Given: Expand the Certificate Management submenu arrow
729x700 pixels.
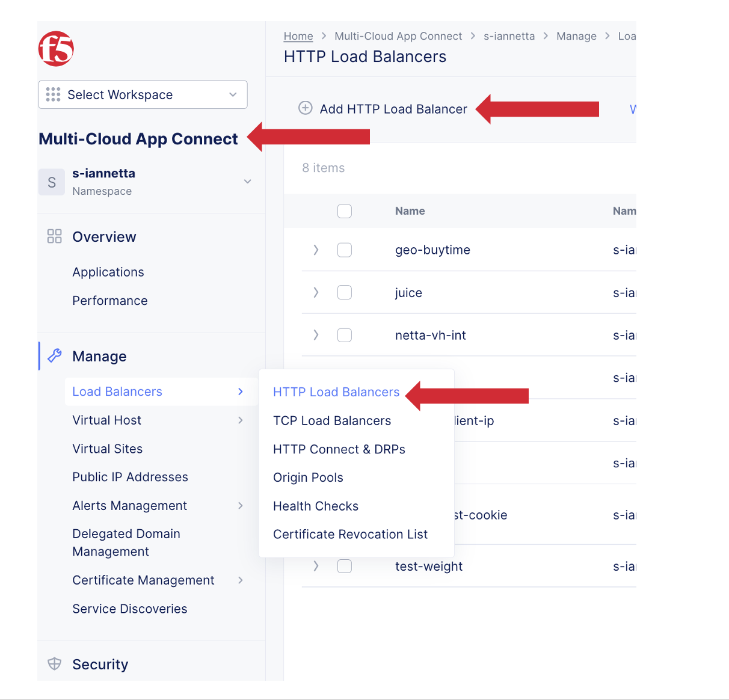Looking at the screenshot, I should (241, 580).
